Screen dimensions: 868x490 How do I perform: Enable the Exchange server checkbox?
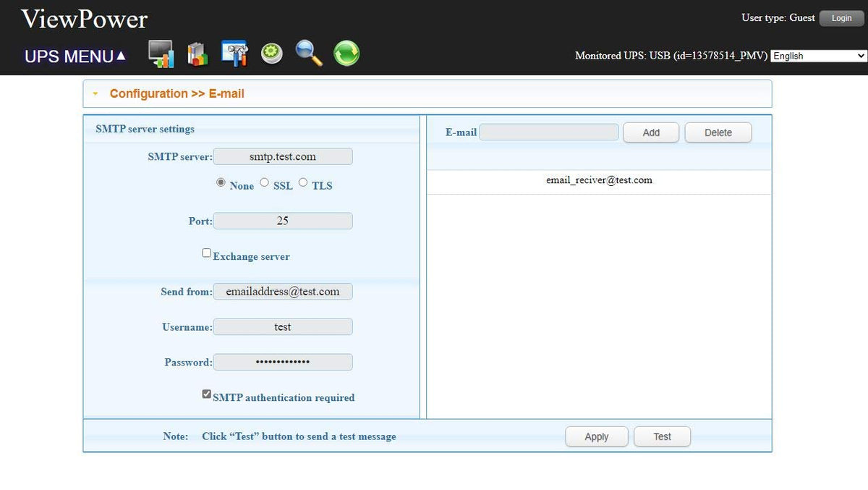point(207,253)
